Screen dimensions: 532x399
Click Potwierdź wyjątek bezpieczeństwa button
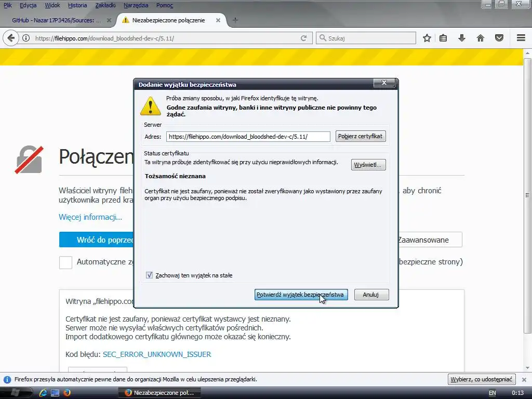point(301,295)
